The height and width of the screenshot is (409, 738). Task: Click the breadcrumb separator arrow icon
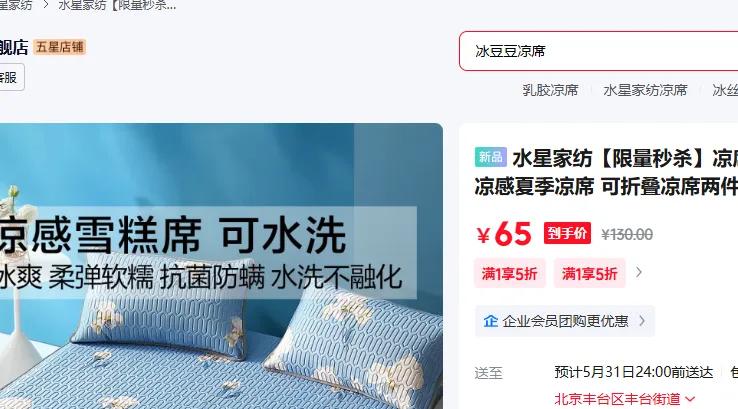tap(46, 5)
